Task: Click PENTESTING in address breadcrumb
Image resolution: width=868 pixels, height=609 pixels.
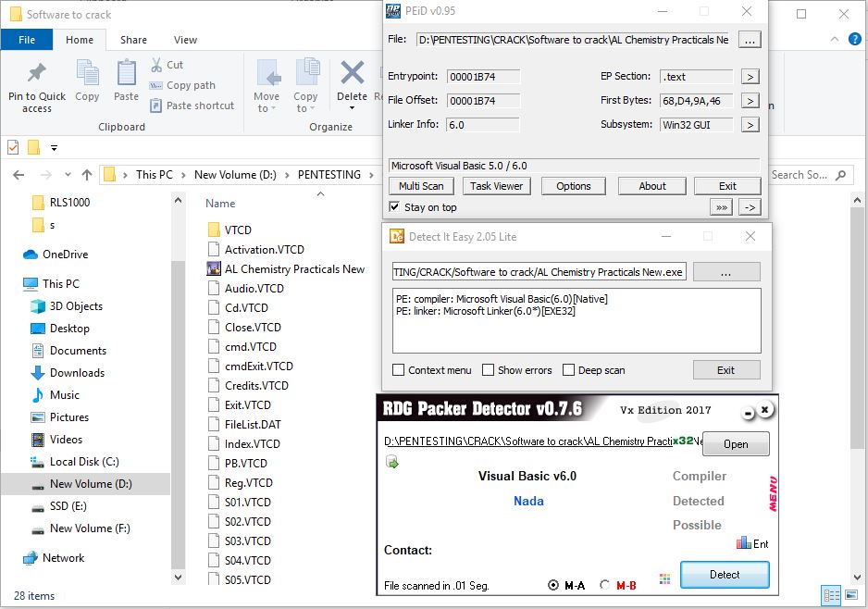Action: (x=329, y=175)
